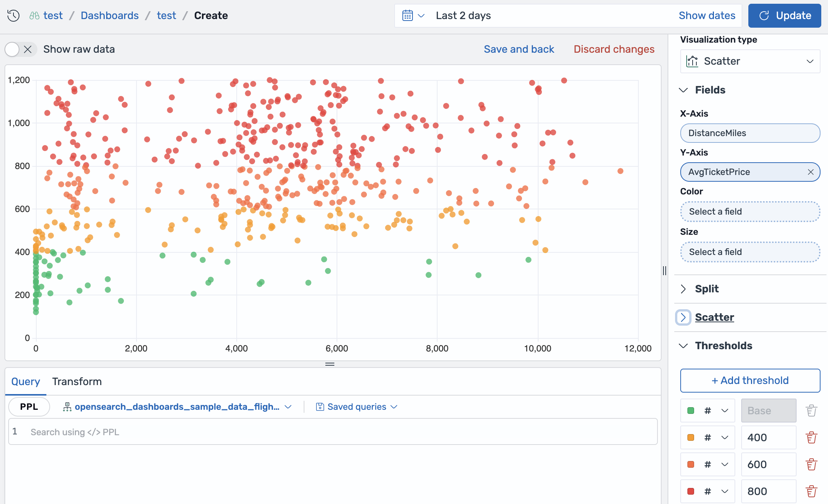This screenshot has height=504, width=828.
Task: Click the 800 threshold value field
Action: [769, 491]
